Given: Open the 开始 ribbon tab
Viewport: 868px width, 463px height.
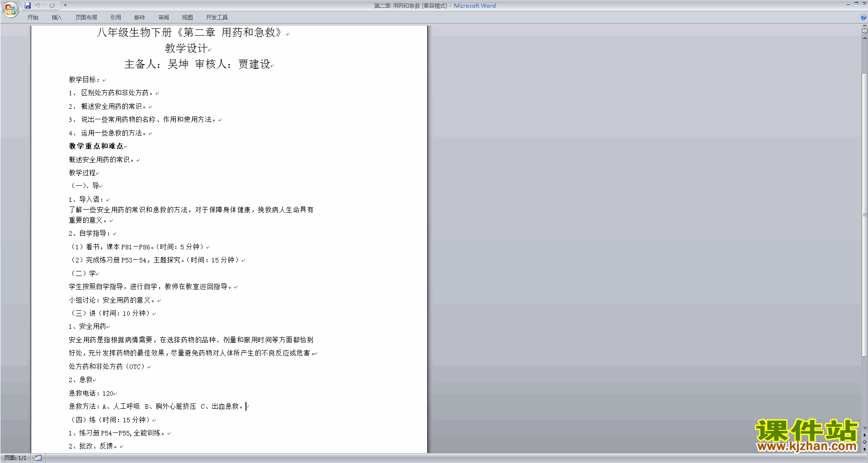Looking at the screenshot, I should pyautogui.click(x=33, y=18).
